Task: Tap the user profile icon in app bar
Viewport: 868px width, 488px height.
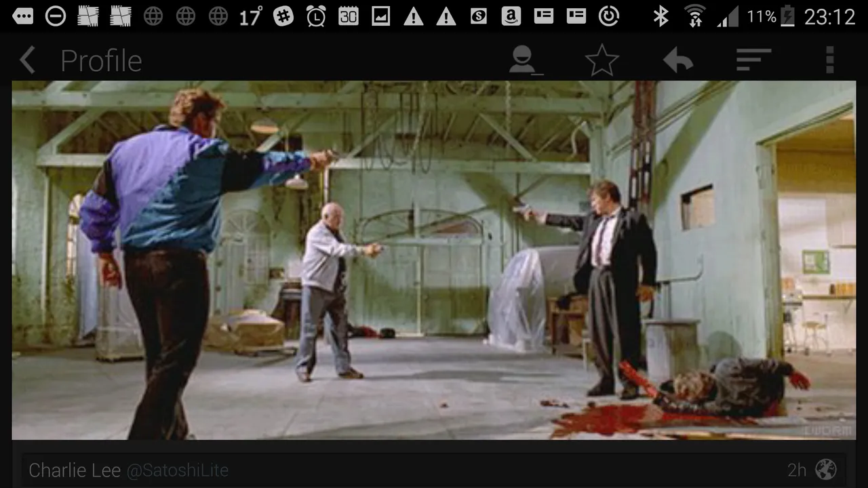Action: click(x=526, y=60)
